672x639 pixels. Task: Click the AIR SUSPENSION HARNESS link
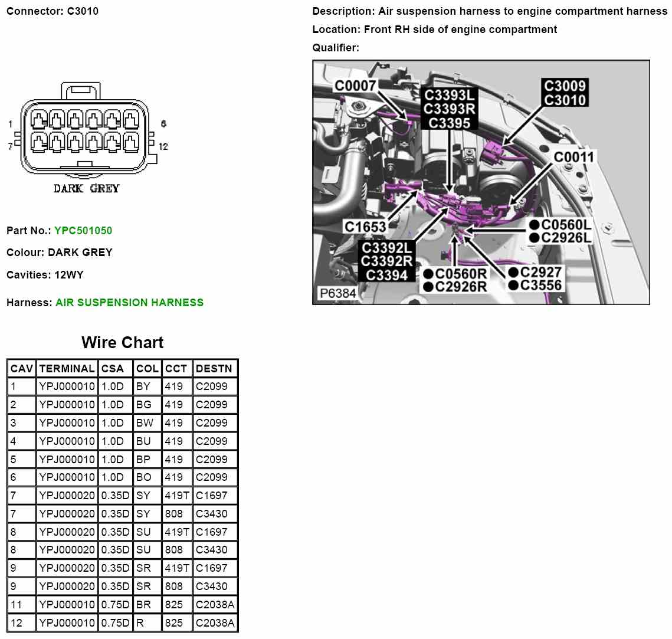[x=129, y=303]
